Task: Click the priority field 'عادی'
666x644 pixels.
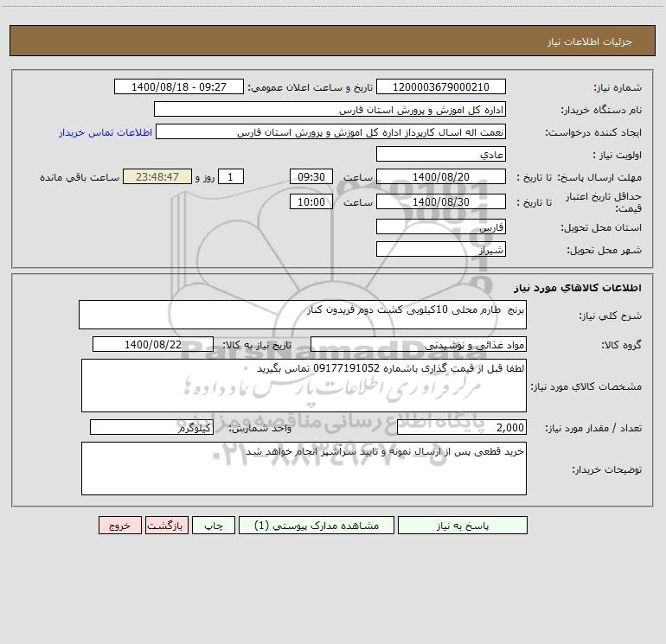Action: tap(441, 154)
